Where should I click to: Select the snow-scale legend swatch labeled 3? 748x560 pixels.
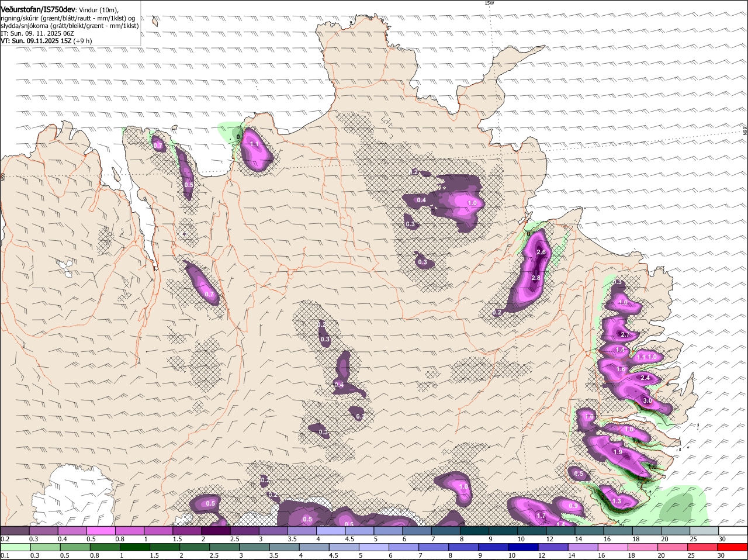tap(273, 531)
